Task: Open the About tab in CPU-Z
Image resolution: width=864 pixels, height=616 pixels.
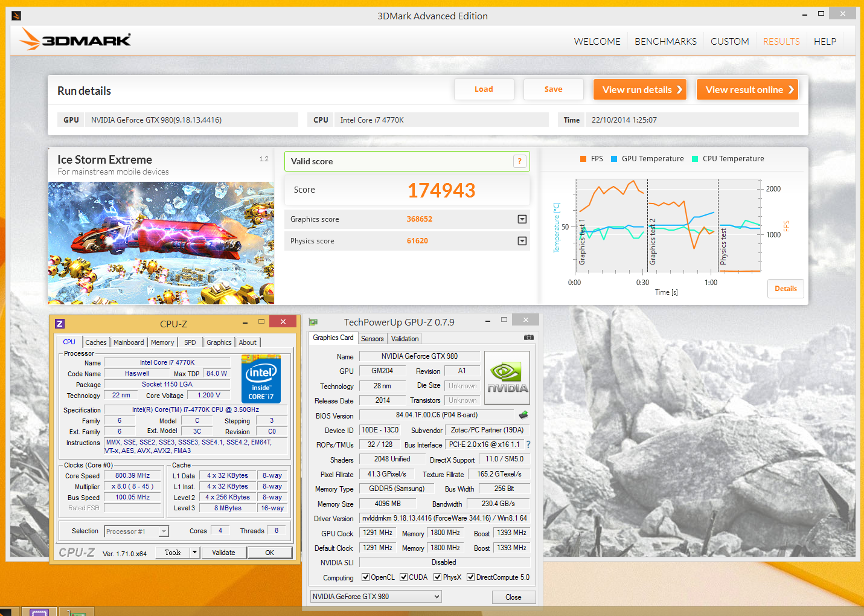Action: point(248,342)
